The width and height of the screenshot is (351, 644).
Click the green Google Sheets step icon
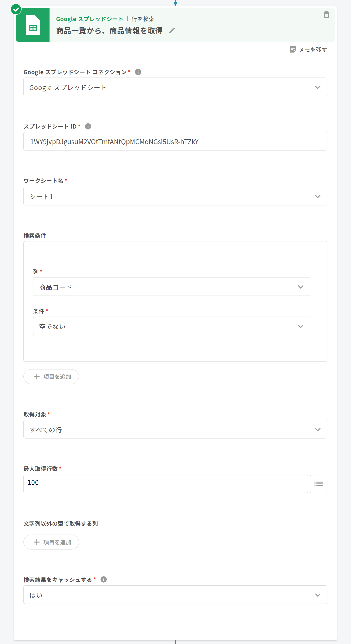[x=33, y=25]
